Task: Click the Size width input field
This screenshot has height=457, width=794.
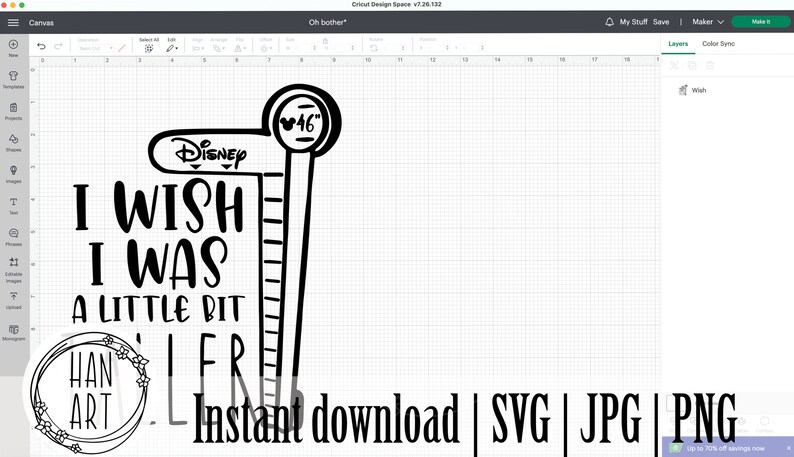Action: pos(302,48)
